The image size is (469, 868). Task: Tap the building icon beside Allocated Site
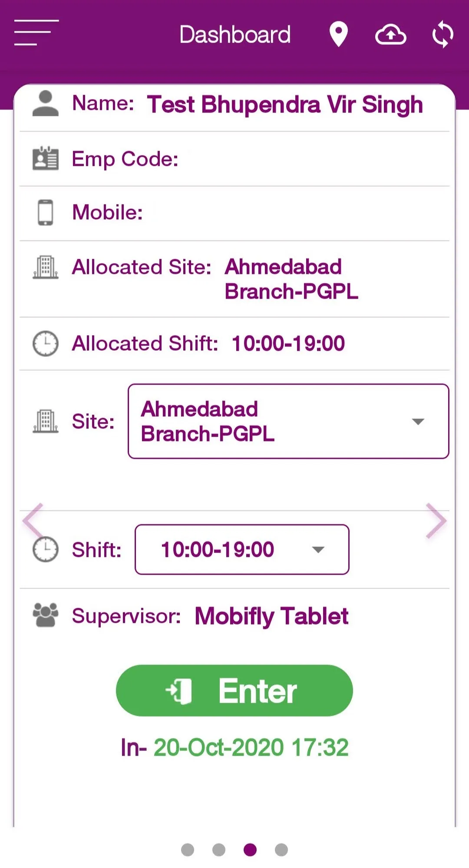coord(45,267)
